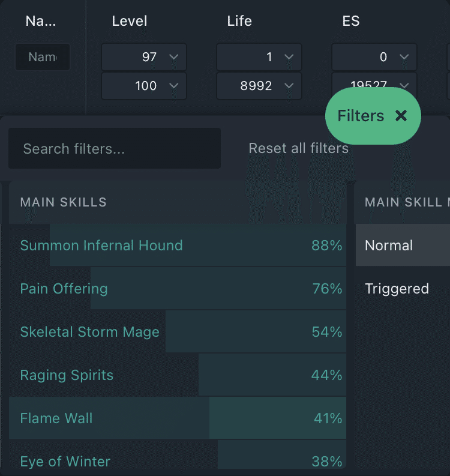The width and height of the screenshot is (450, 476).
Task: Expand the Life minimum dropdown showing 1
Action: click(x=259, y=57)
